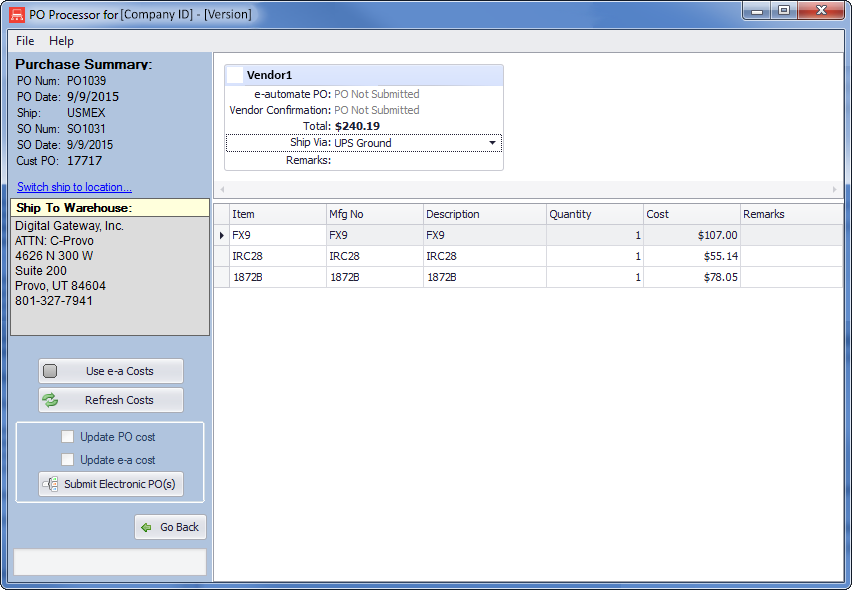Click the green refresh arrows icon

click(50, 400)
